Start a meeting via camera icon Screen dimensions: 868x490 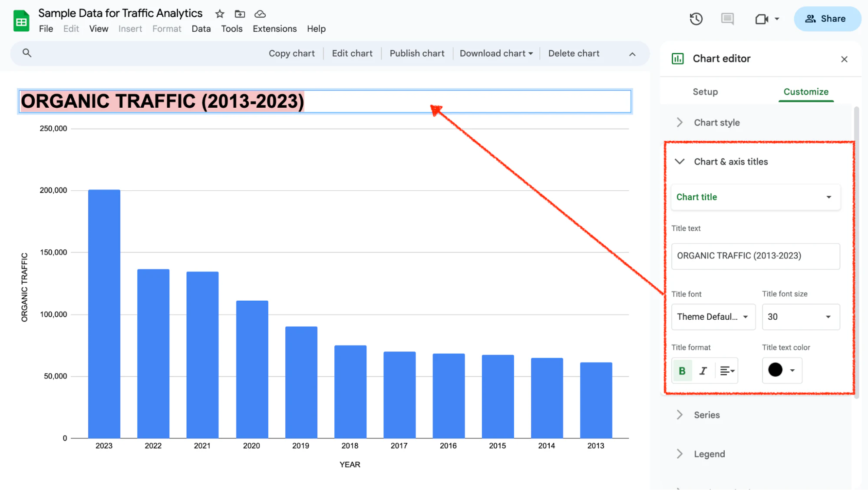click(x=762, y=19)
